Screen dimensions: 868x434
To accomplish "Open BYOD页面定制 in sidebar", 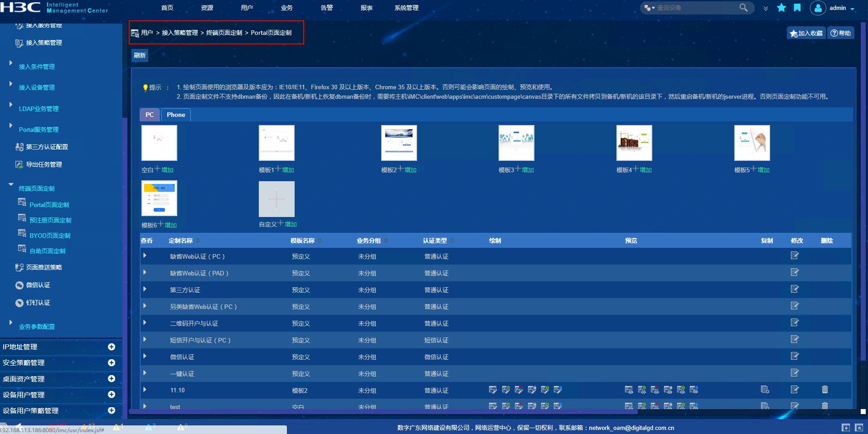I will [x=50, y=236].
